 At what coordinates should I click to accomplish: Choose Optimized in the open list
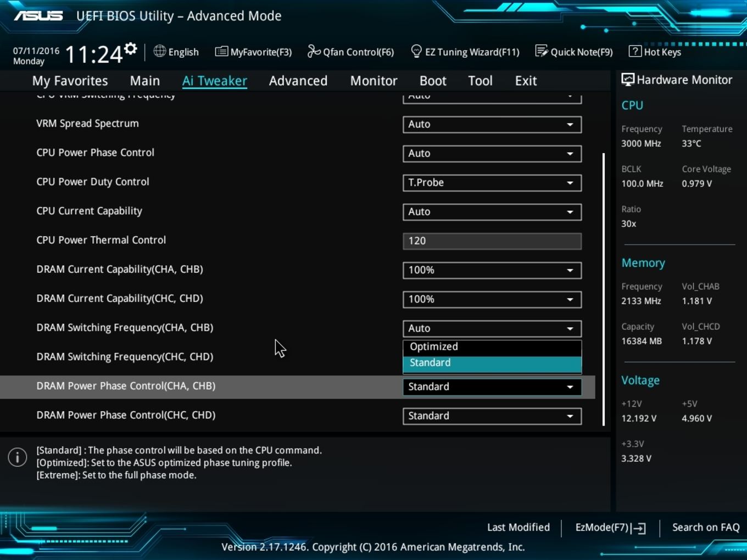click(492, 347)
